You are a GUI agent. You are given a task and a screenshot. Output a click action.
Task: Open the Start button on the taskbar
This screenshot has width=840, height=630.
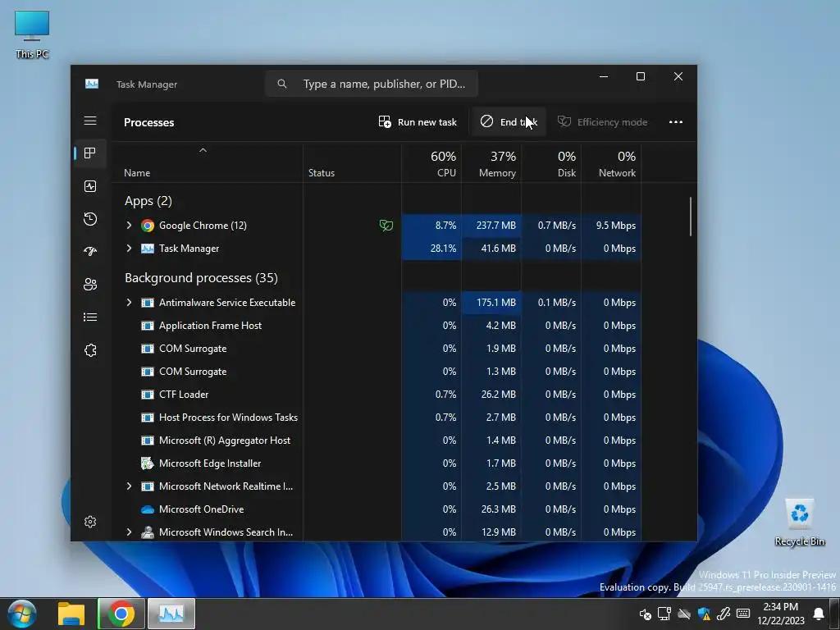(22, 614)
